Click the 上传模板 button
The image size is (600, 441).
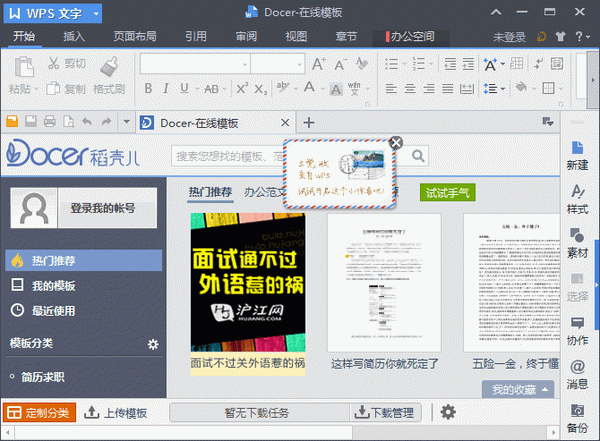116,412
